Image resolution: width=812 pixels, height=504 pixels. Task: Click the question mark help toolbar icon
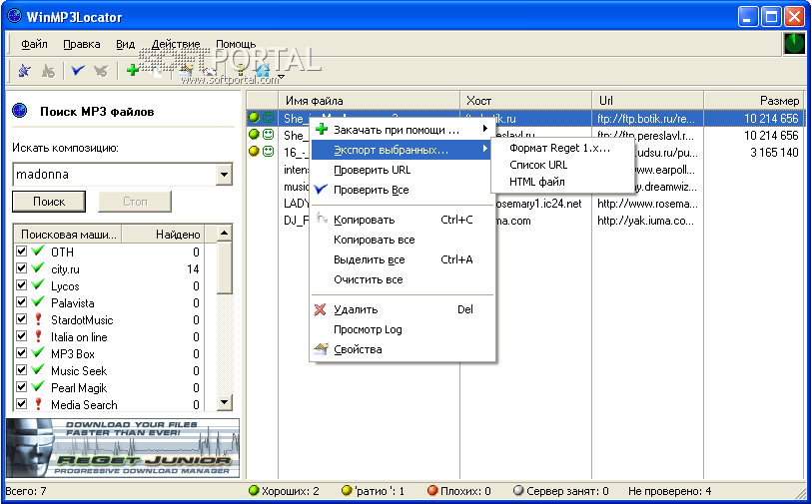241,70
